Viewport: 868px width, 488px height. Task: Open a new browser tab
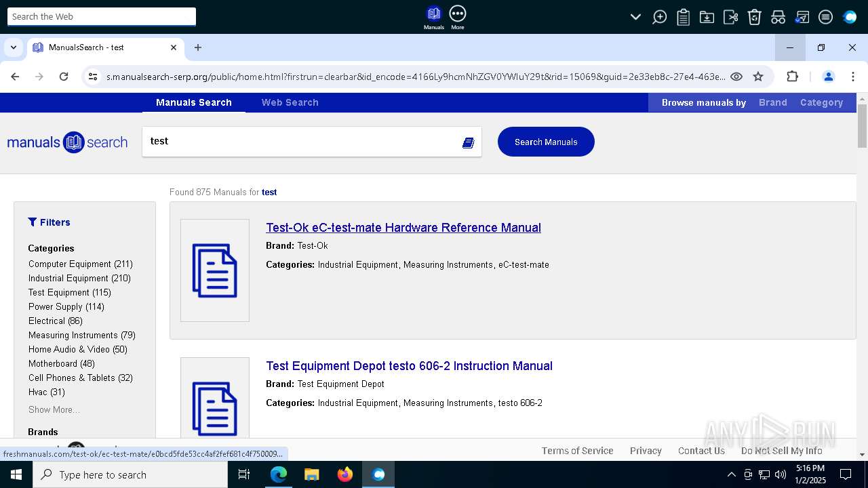tap(198, 47)
